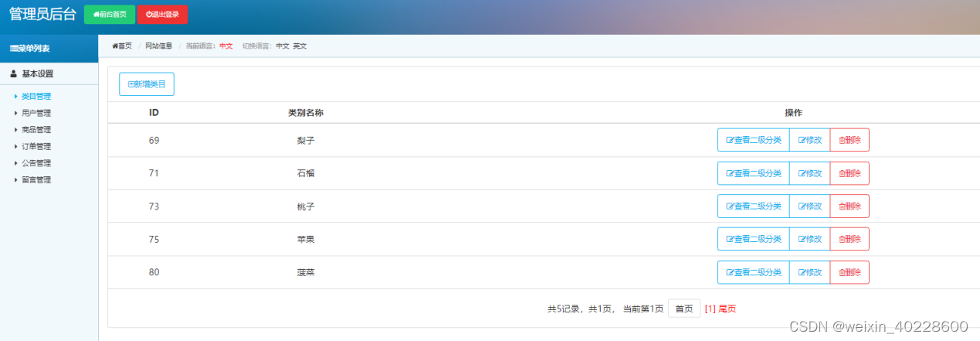Open 用户管理 in the sidebar
The height and width of the screenshot is (341, 980).
pos(36,113)
